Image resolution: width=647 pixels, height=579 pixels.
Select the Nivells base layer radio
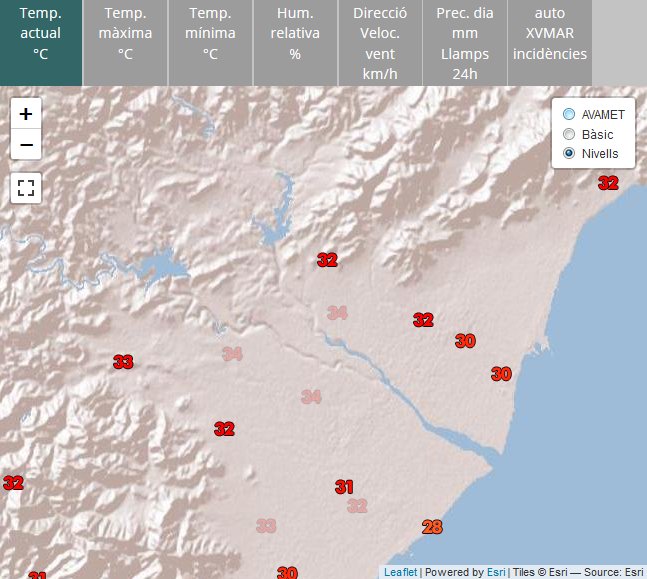click(569, 154)
